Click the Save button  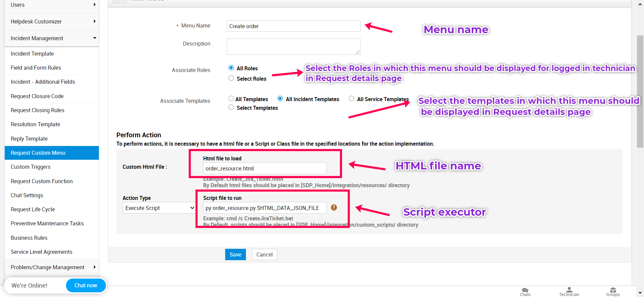coord(236,254)
